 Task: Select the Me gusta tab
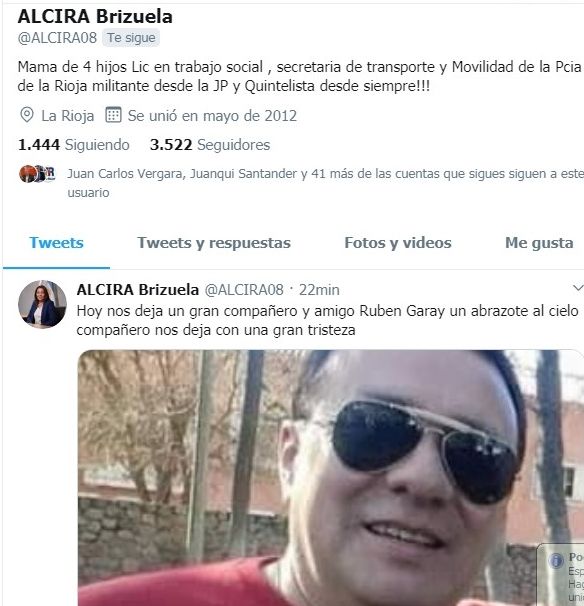click(539, 243)
